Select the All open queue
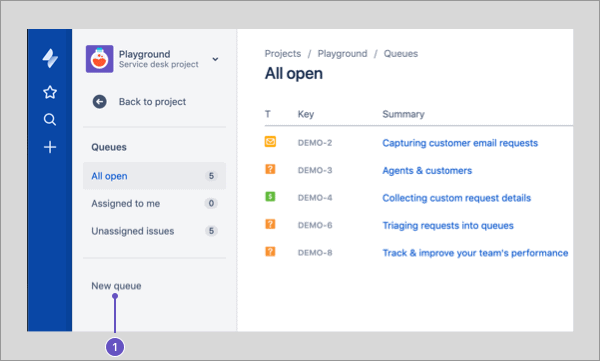The image size is (600, 361). (x=154, y=176)
